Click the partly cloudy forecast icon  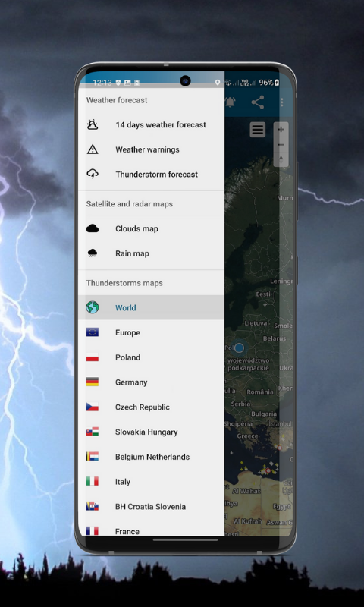[x=93, y=124]
